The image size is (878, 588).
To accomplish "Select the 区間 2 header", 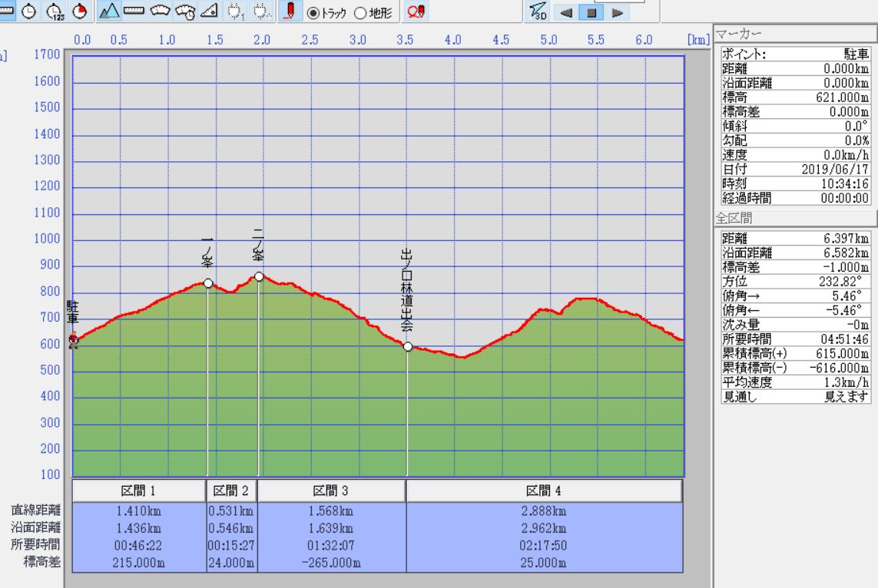I will [231, 491].
